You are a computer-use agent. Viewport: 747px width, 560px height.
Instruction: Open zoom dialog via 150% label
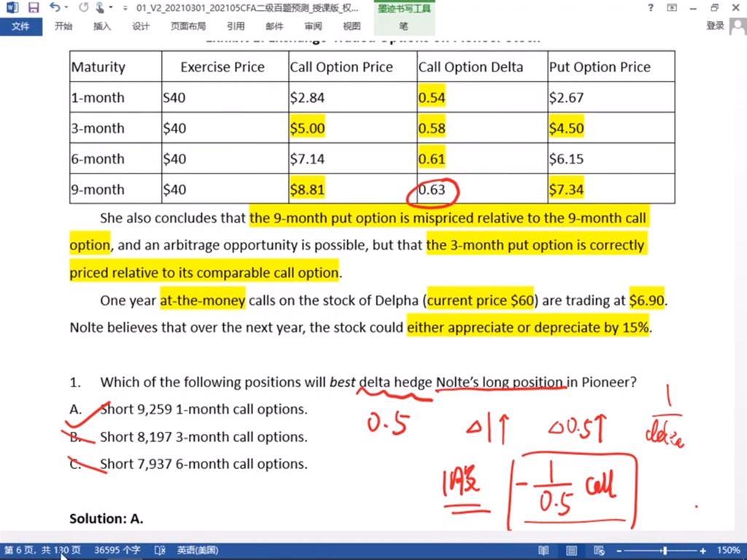click(x=729, y=551)
